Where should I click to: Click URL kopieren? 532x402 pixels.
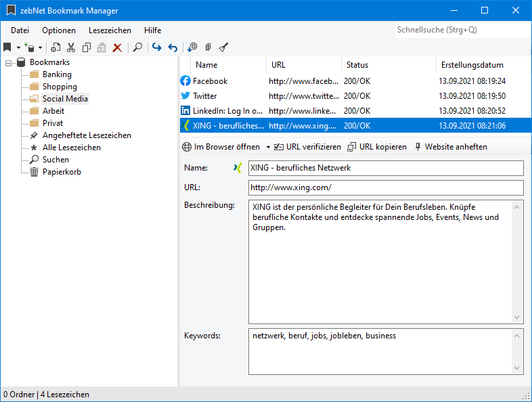[377, 147]
